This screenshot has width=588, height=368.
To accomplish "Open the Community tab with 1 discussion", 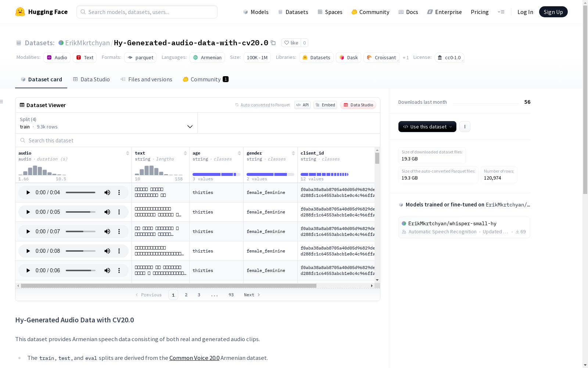I will pyautogui.click(x=206, y=79).
